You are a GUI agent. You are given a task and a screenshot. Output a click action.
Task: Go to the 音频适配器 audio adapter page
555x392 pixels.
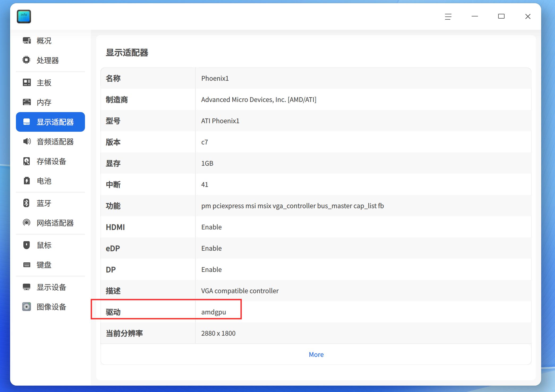(x=50, y=142)
